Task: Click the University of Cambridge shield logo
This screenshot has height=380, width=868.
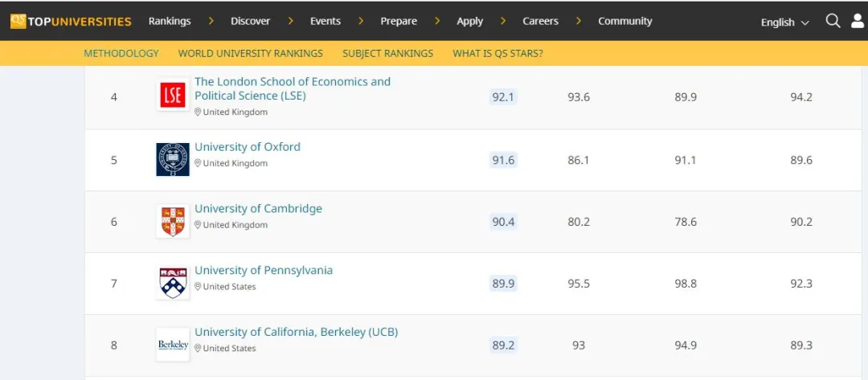Action: click(x=173, y=221)
